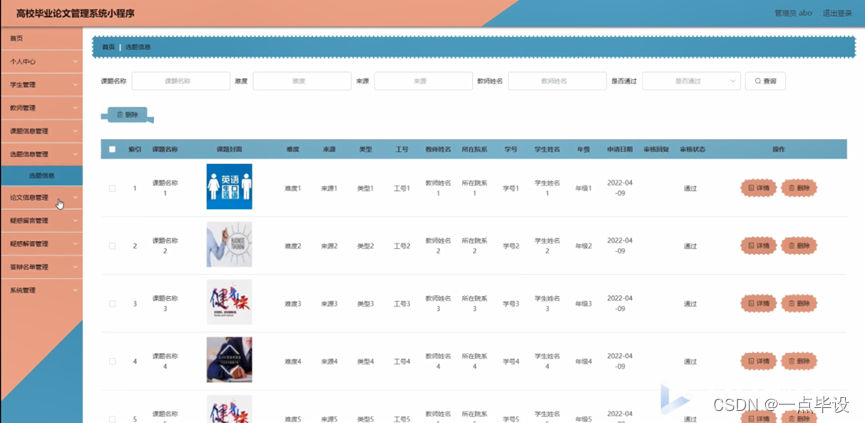Image resolution: width=865 pixels, height=423 pixels.
Task: Click the 学号1 cell in row 1
Action: pyautogui.click(x=511, y=189)
